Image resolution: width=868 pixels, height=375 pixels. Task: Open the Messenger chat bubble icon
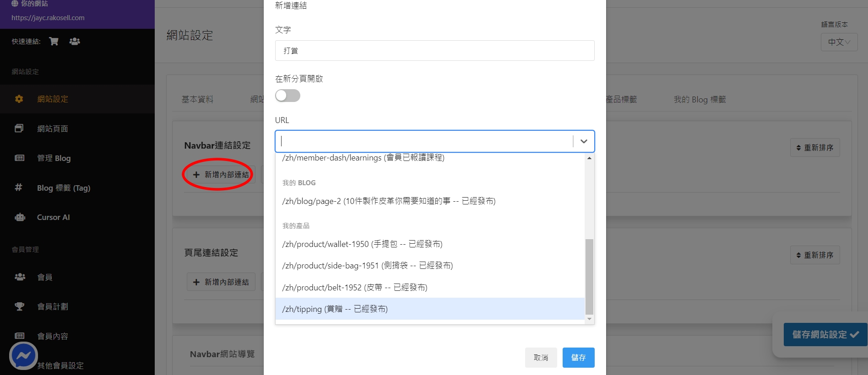pos(23,356)
